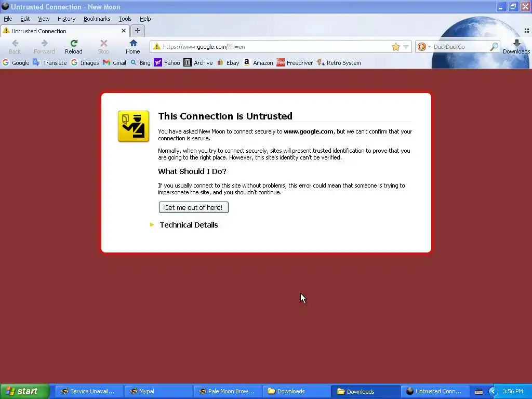Click the 3:56 PM clock
This screenshot has width=532, height=399.
(x=513, y=391)
